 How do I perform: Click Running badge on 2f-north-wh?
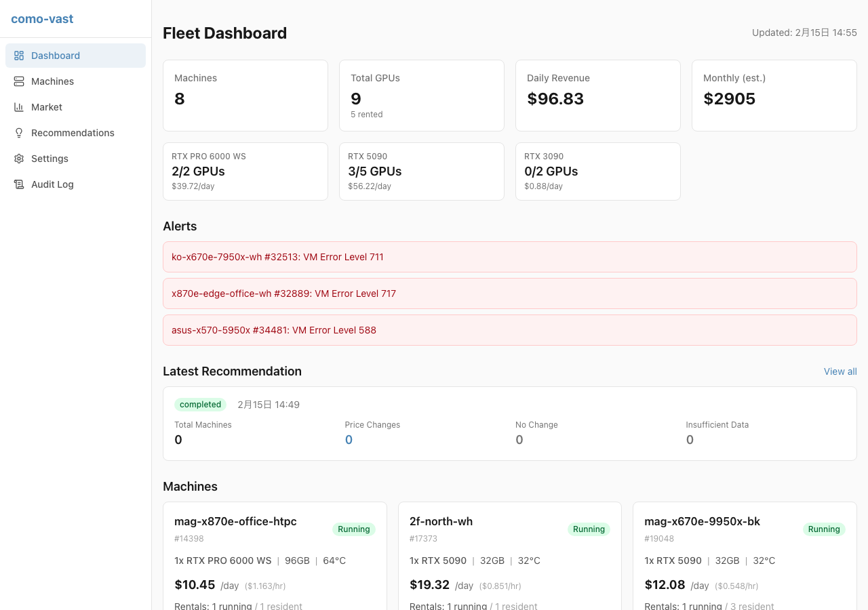tap(589, 529)
